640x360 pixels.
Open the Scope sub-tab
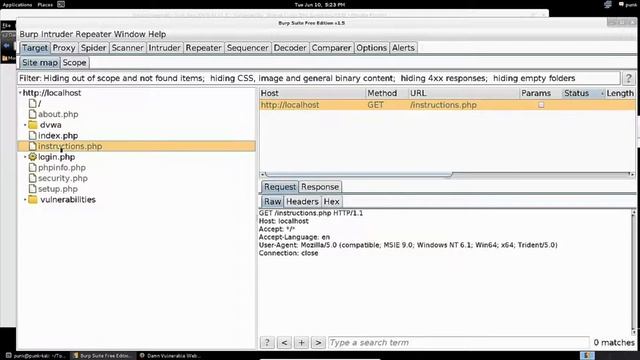(74, 62)
